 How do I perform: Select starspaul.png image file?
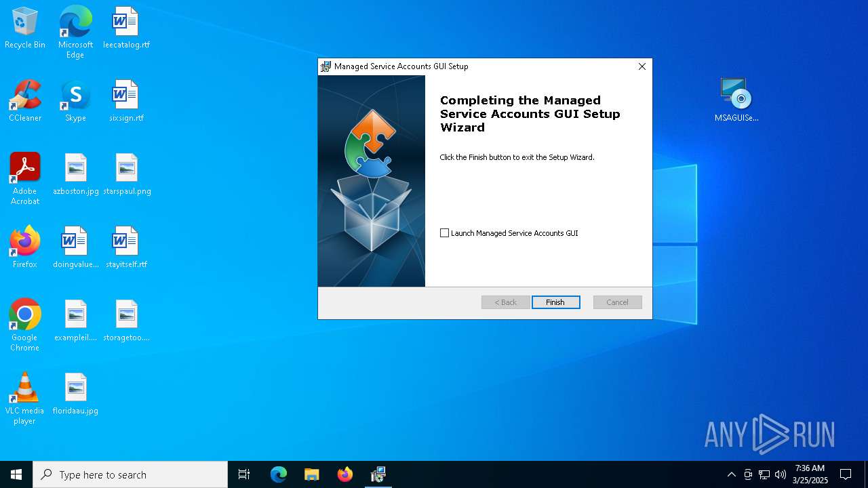coord(127,175)
